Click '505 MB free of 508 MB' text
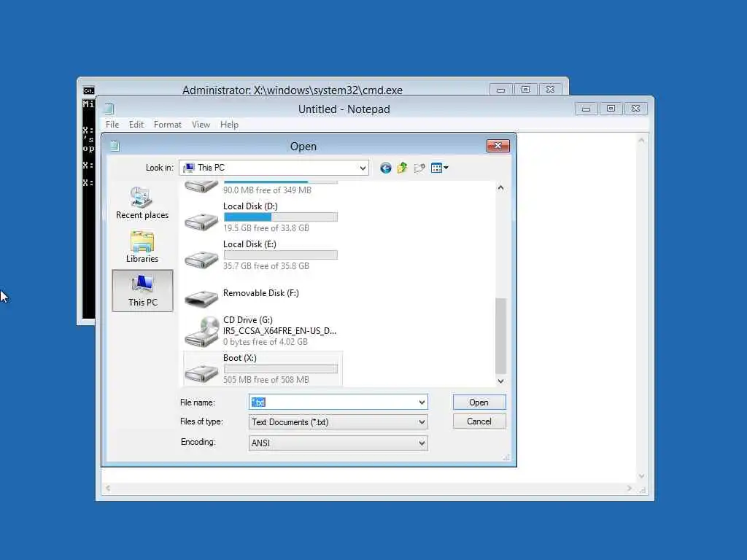Image resolution: width=747 pixels, height=560 pixels. click(266, 380)
